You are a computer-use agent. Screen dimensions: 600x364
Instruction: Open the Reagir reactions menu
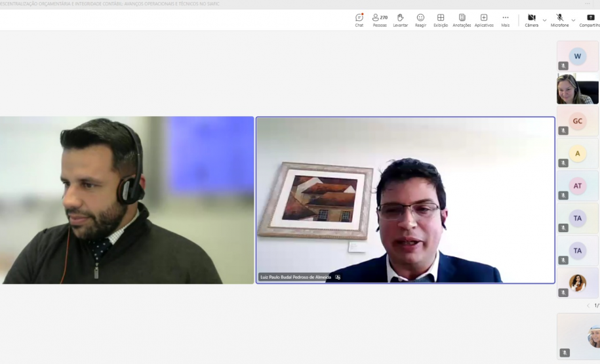tap(420, 20)
